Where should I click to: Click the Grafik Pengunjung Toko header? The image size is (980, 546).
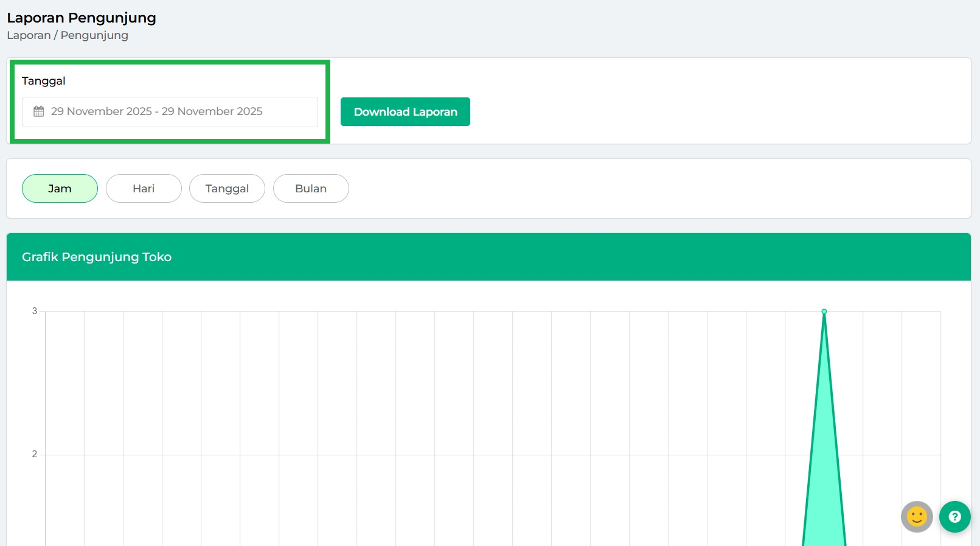(97, 257)
